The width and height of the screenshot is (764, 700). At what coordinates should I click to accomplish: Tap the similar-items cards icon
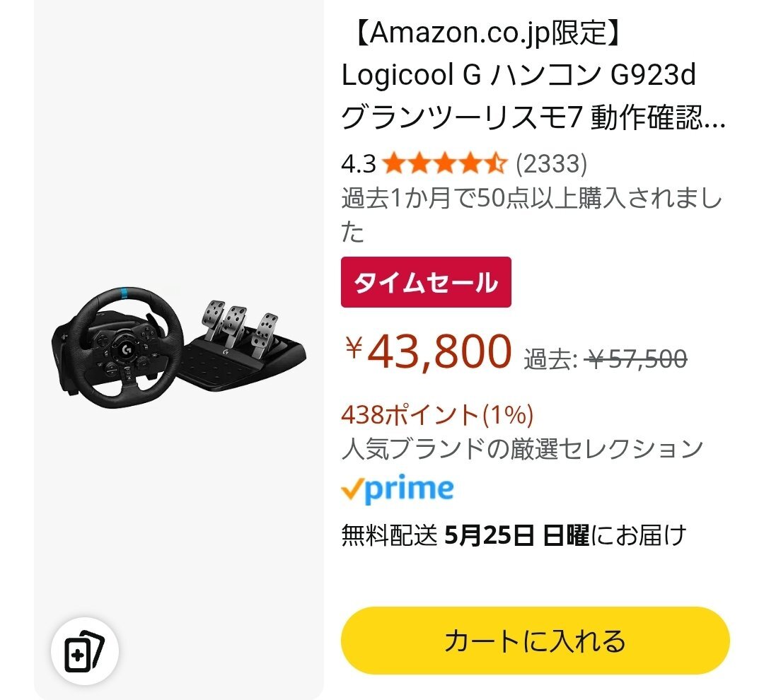coord(85,651)
